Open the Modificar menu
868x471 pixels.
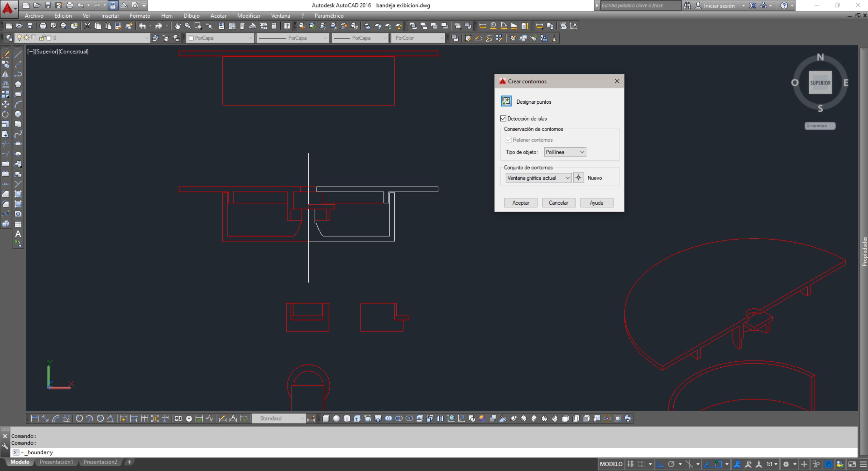(248, 16)
